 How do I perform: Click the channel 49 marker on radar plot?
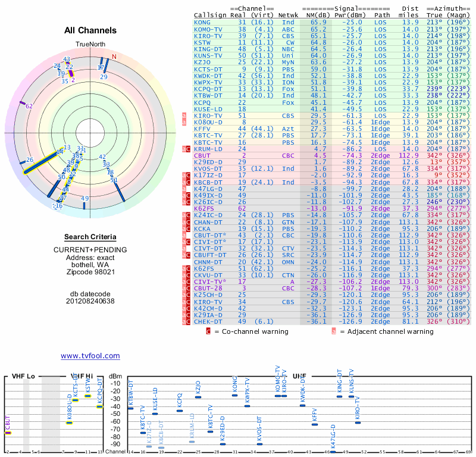pyautogui.click(x=84, y=205)
